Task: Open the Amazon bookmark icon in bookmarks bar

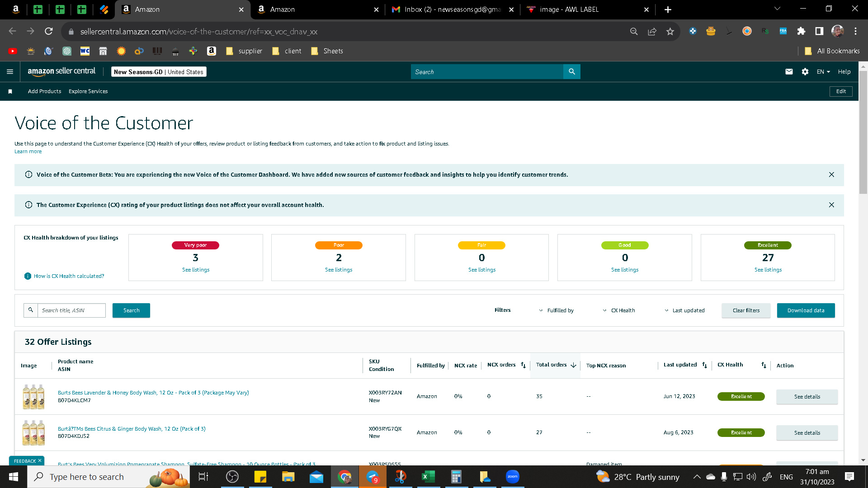Action: (211, 51)
